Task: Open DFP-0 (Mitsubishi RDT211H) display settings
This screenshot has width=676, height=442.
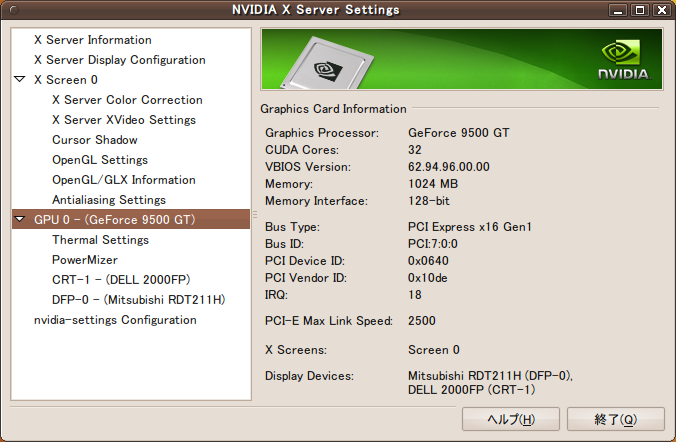Action: click(138, 300)
